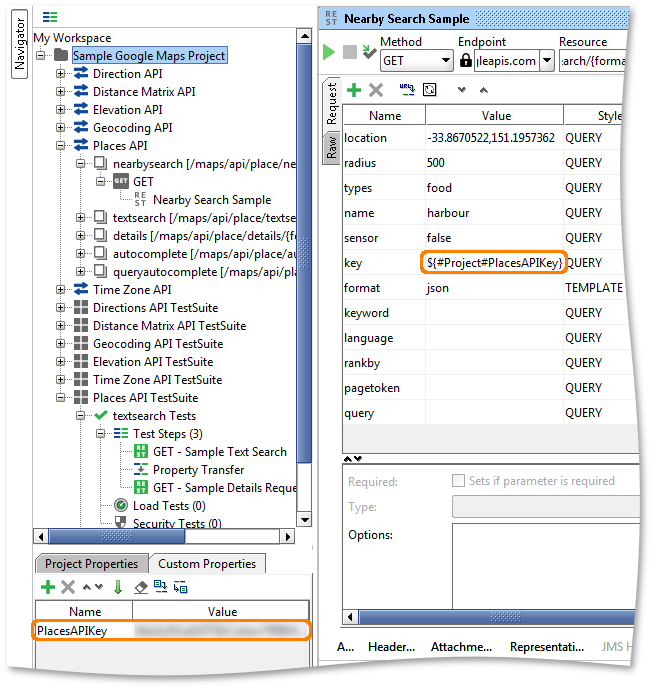
Task: Click the key parameter value cell
Action: [x=494, y=263]
